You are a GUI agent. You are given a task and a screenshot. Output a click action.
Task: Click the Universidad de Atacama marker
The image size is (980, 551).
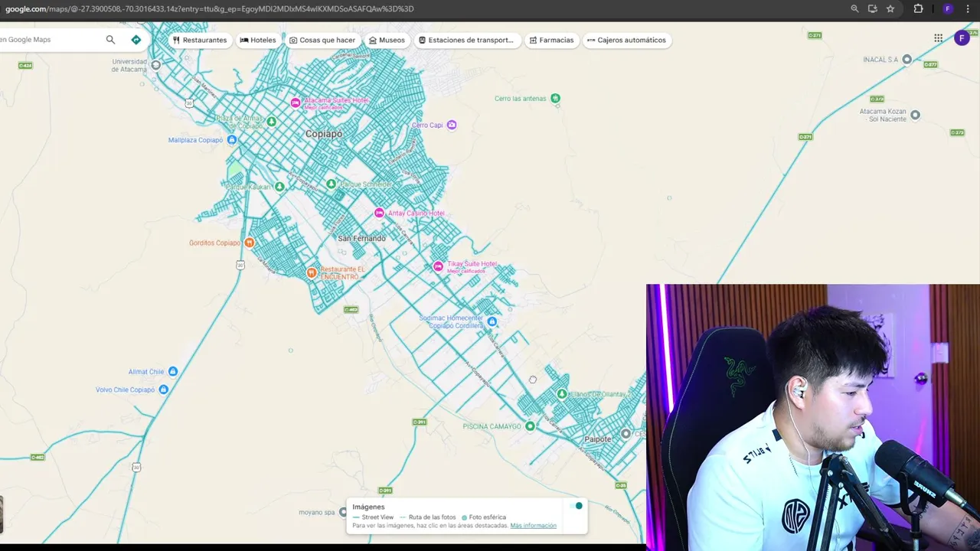pyautogui.click(x=156, y=65)
